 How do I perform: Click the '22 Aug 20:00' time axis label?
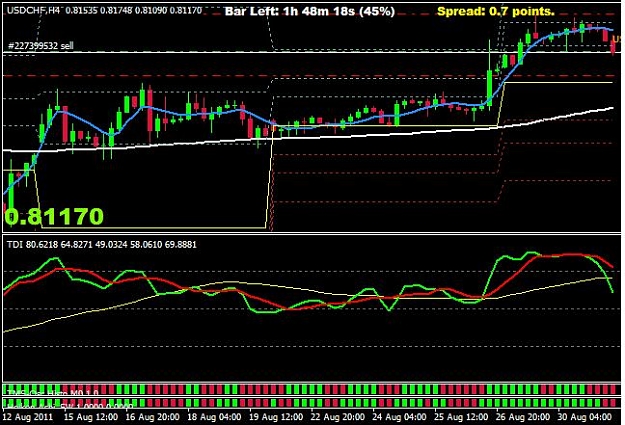coord(338,417)
